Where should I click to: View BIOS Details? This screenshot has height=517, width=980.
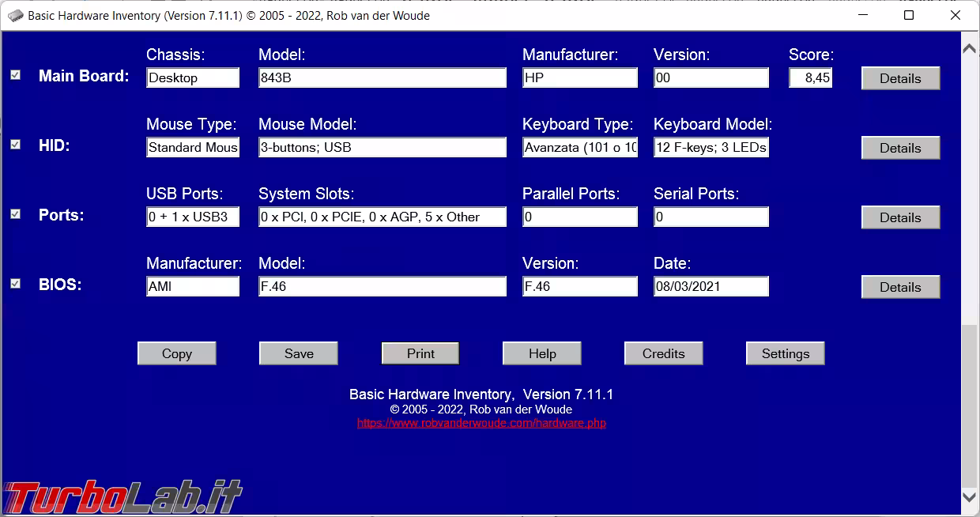[900, 287]
